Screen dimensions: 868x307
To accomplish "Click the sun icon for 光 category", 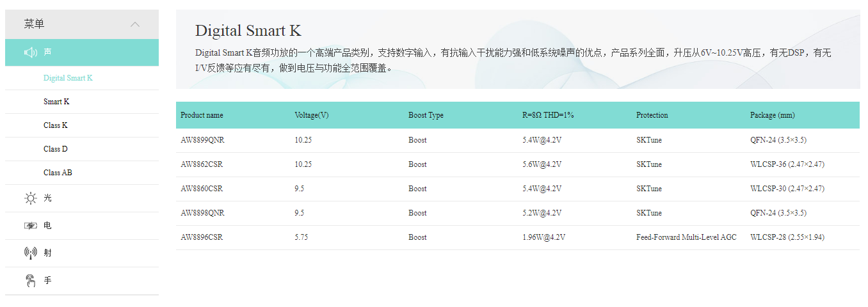I will 30,198.
